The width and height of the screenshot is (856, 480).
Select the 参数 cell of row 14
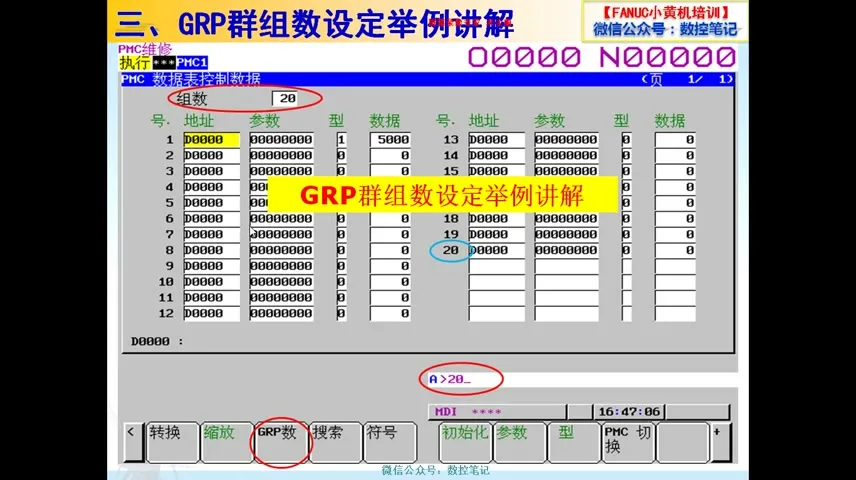click(566, 155)
